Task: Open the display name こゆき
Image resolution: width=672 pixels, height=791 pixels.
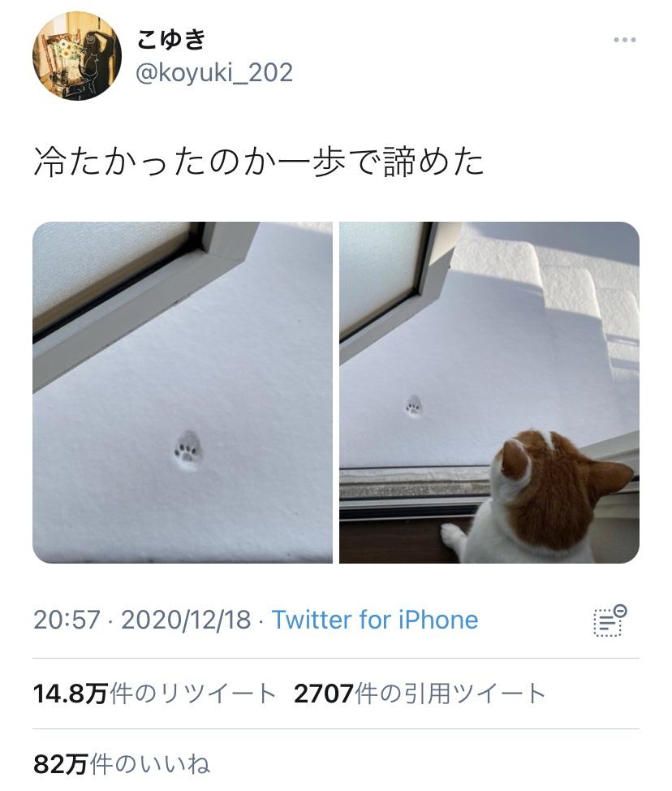Action: coord(170,39)
